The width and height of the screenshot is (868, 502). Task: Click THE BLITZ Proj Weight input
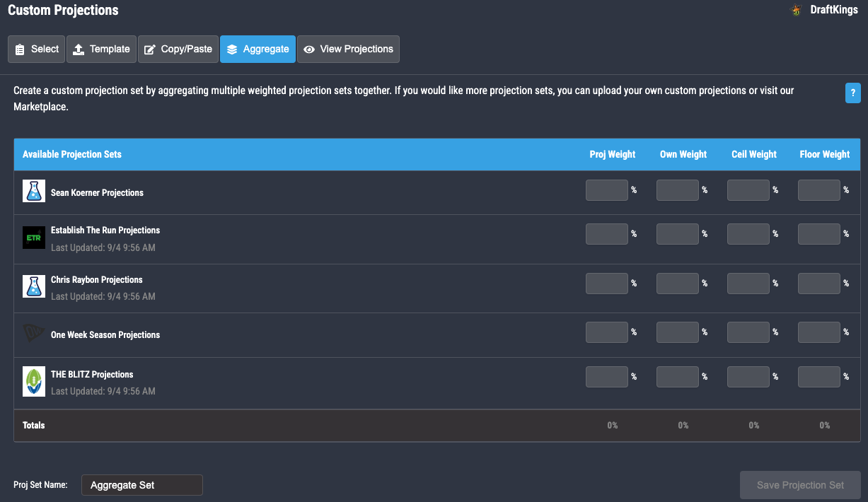tap(606, 377)
